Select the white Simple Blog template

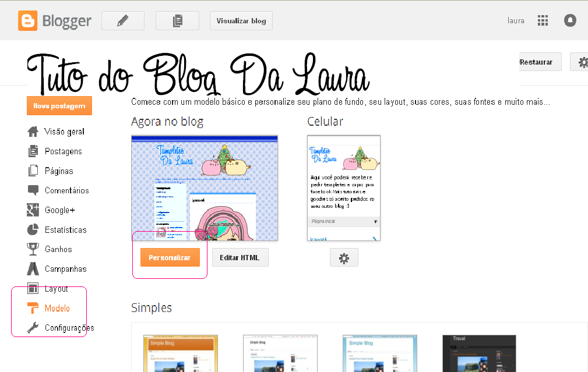click(x=280, y=353)
